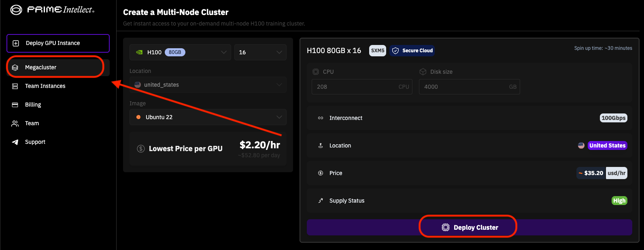Click the dollar icon beside Lowest Price per GPU
Viewport: 644px width, 250px height.
tap(141, 149)
